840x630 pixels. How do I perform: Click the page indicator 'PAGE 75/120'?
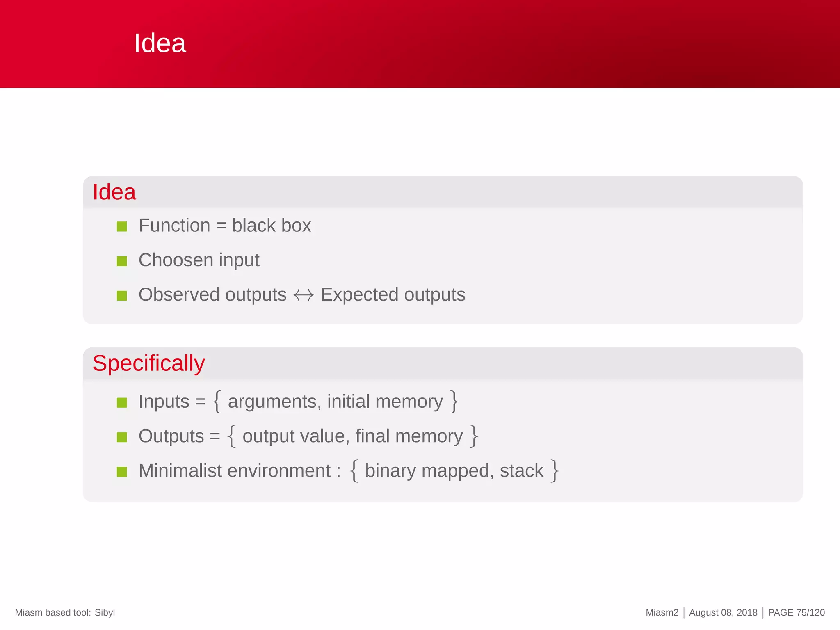pyautogui.click(x=796, y=613)
